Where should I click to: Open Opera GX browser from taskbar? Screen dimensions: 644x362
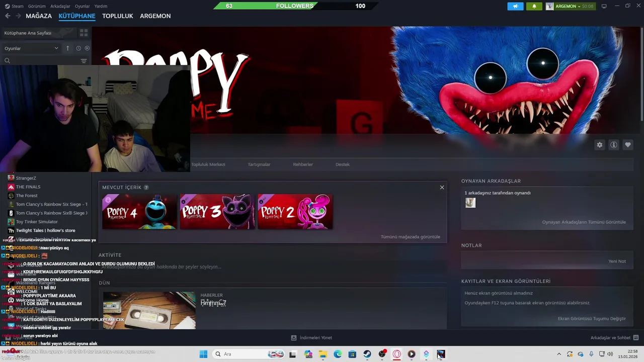click(x=396, y=354)
